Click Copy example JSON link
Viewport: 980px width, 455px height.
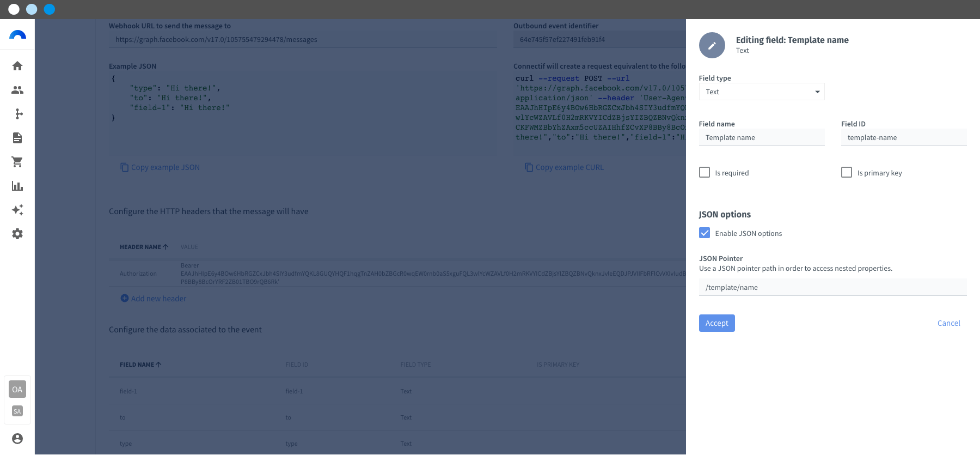click(166, 167)
